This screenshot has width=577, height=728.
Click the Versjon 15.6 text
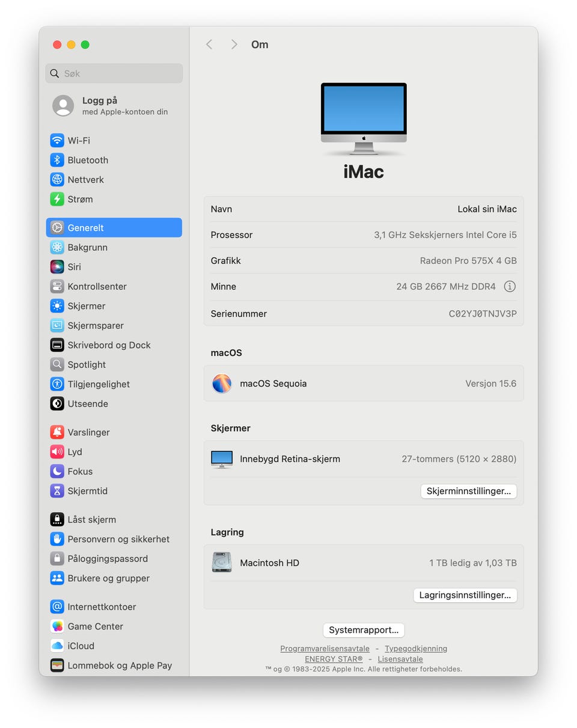click(490, 384)
